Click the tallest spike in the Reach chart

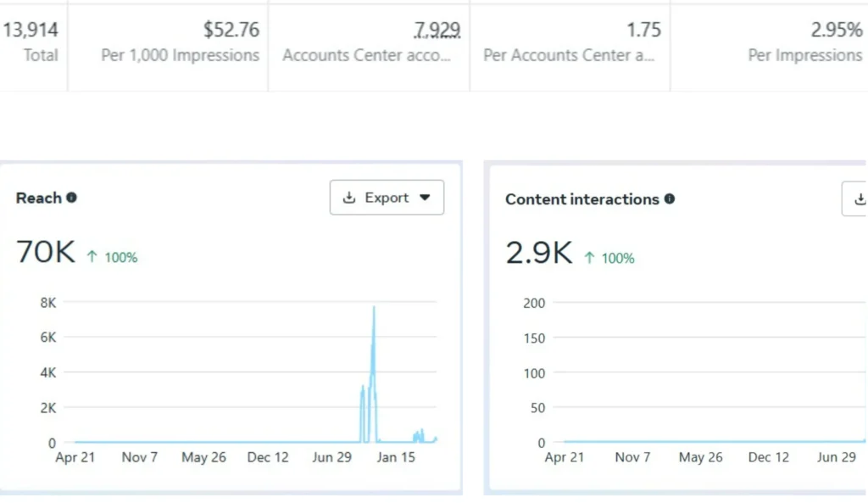[x=374, y=309]
